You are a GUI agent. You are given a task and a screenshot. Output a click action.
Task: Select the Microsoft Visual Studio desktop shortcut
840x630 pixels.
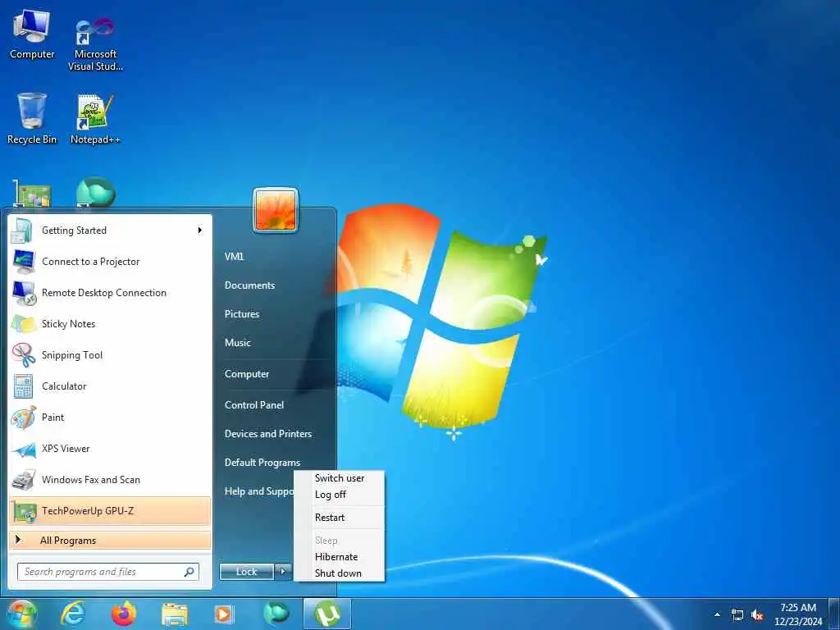click(x=95, y=44)
